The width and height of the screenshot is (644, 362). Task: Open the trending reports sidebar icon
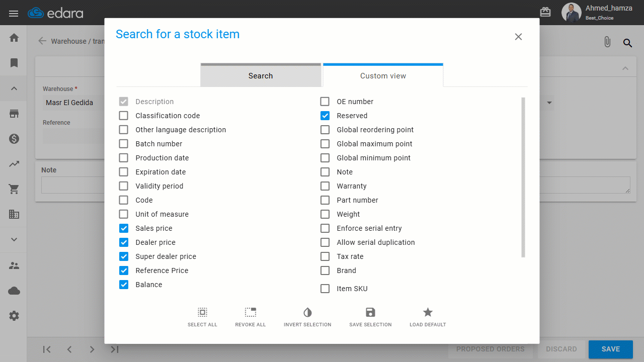[14, 164]
